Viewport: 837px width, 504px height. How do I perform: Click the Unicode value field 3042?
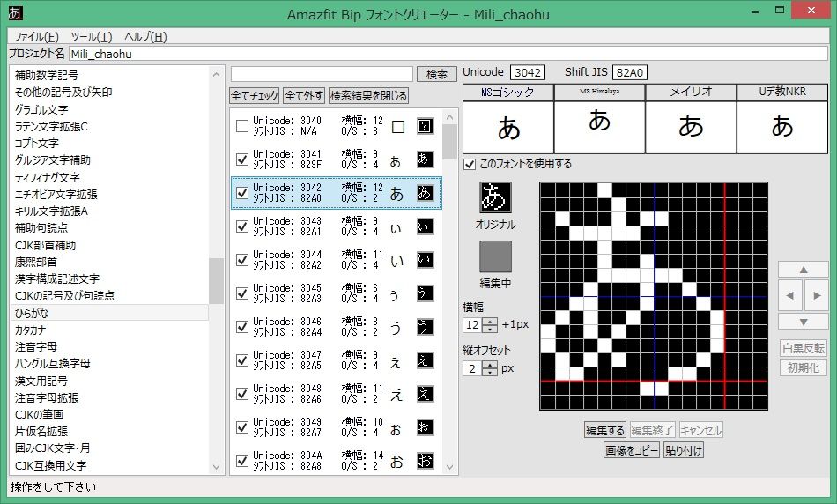(528, 72)
